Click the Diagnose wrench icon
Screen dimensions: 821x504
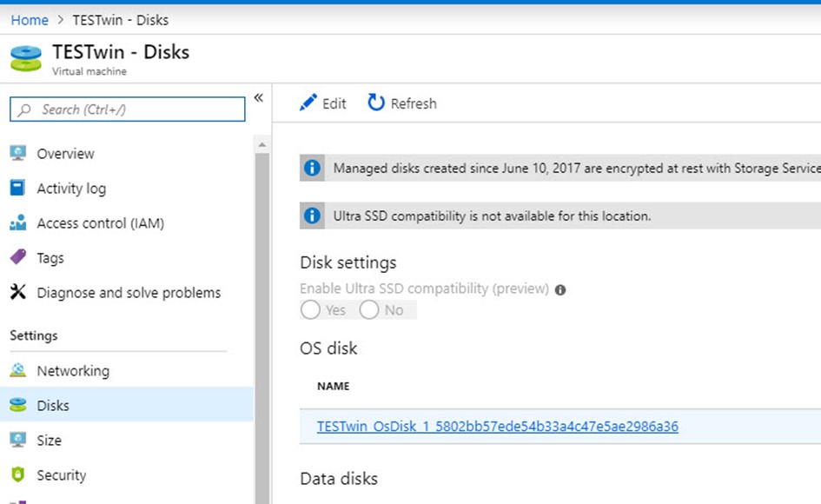click(17, 293)
